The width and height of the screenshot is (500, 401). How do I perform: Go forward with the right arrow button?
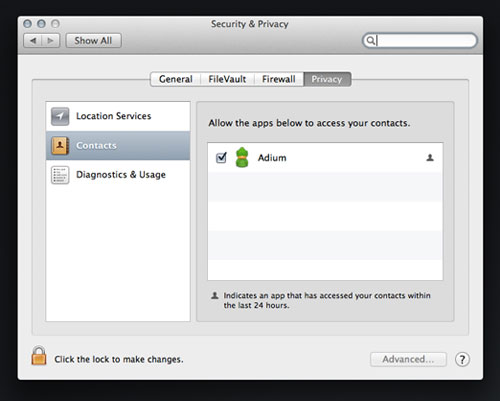[51, 41]
